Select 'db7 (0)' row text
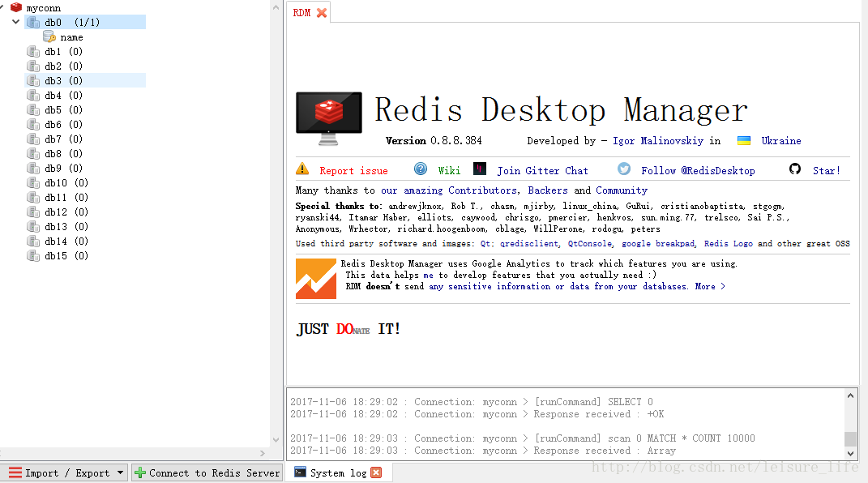The height and width of the screenshot is (483, 868). click(64, 139)
